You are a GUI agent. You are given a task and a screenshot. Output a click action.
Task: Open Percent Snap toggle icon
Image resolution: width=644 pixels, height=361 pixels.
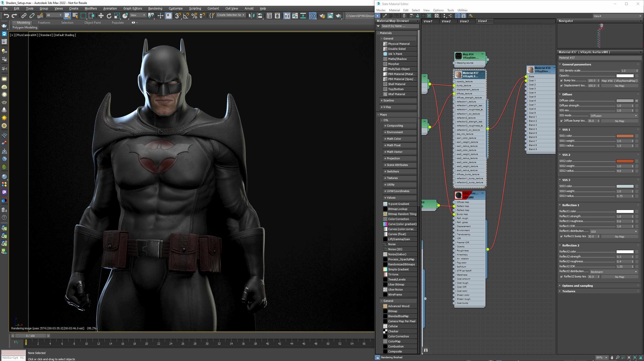click(194, 16)
